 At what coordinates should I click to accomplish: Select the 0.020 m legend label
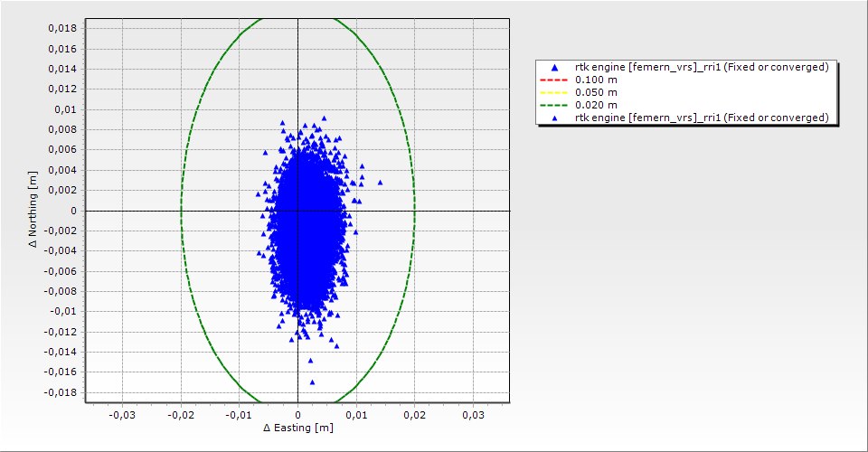coord(596,106)
